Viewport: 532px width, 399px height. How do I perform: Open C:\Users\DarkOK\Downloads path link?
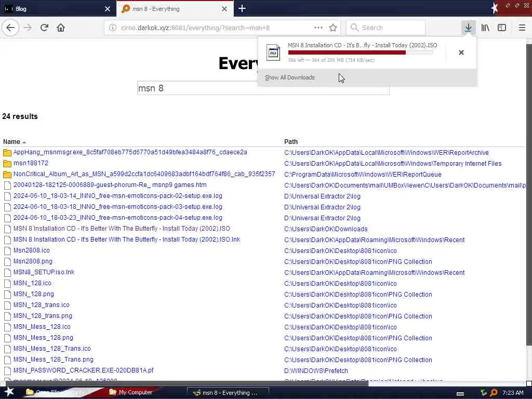[x=326, y=229]
